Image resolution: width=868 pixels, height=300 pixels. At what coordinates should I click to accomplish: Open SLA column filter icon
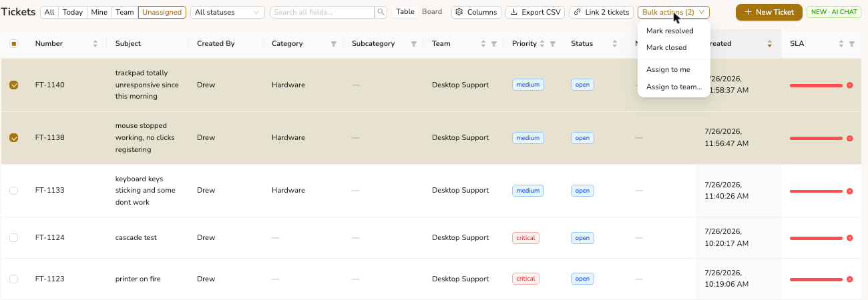point(852,44)
